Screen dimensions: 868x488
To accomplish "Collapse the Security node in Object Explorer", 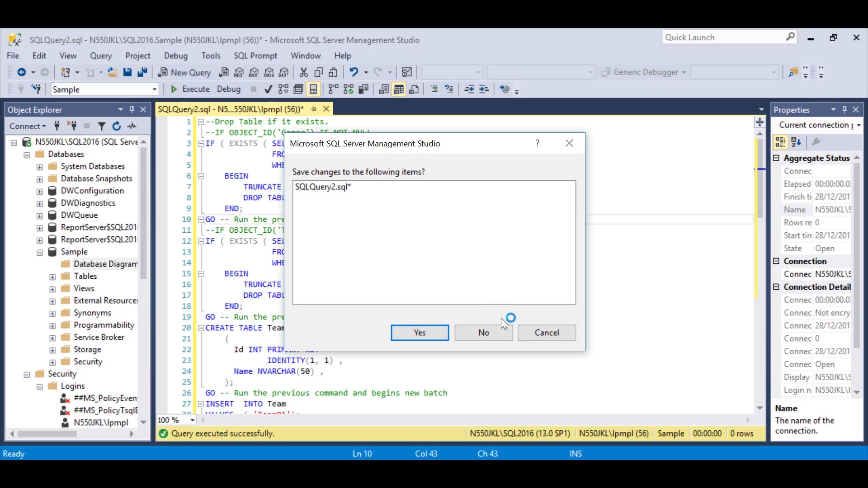I will (x=27, y=374).
